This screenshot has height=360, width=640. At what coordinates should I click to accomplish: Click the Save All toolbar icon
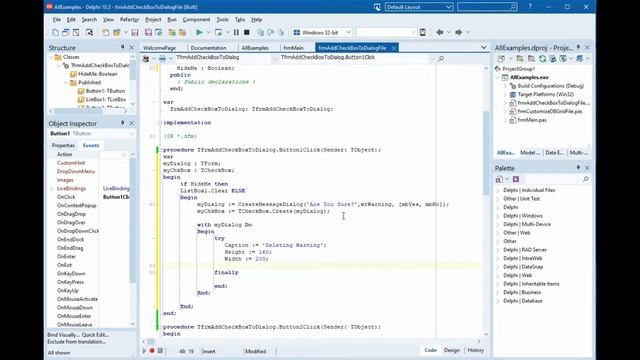[x=149, y=32]
